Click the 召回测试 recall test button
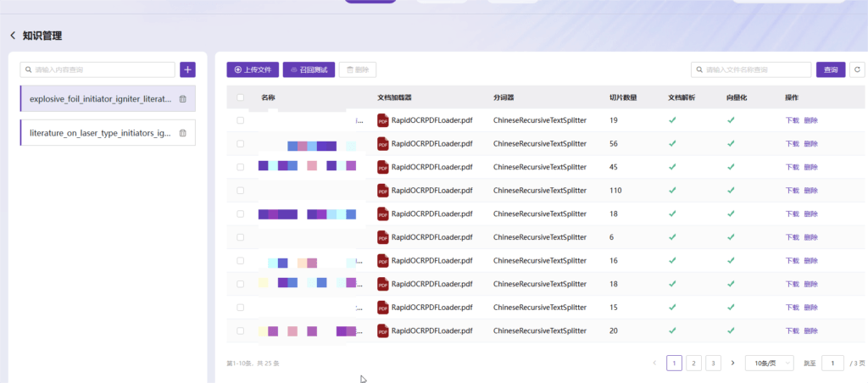The width and height of the screenshot is (868, 383). click(309, 69)
